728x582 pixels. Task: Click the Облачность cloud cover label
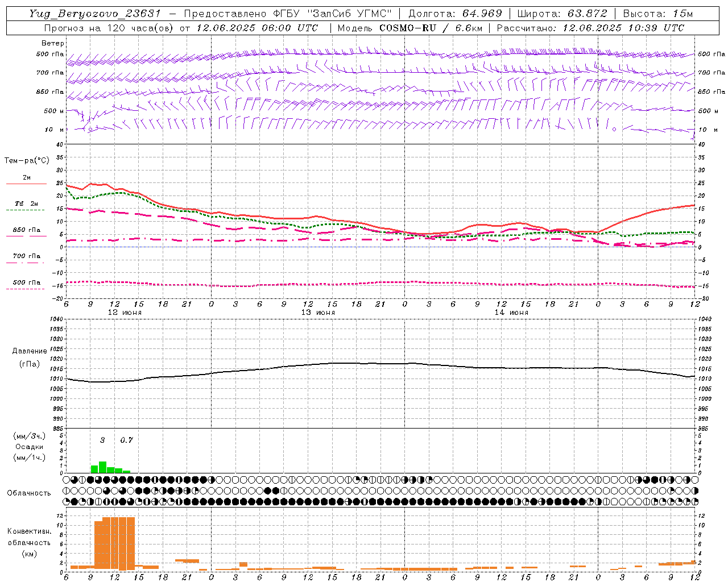[x=29, y=493]
